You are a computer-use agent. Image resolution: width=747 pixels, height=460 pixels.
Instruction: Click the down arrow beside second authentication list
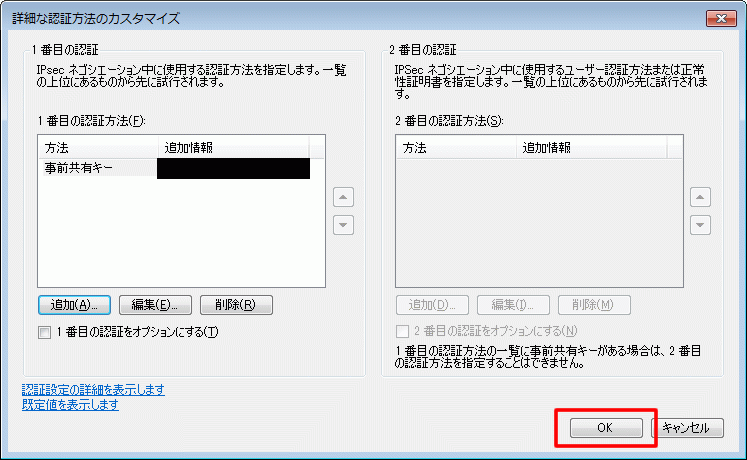[x=700, y=225]
